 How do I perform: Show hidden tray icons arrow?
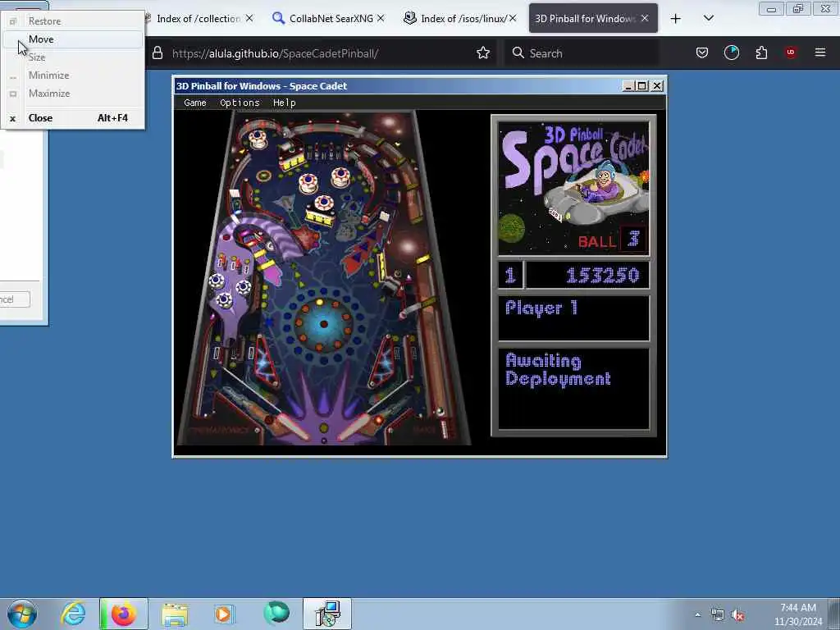pos(697,614)
